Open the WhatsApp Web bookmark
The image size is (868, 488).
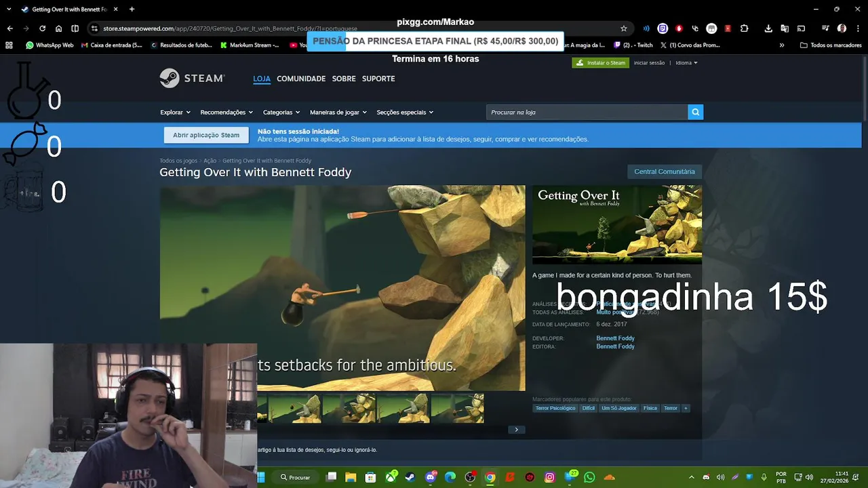(50, 45)
